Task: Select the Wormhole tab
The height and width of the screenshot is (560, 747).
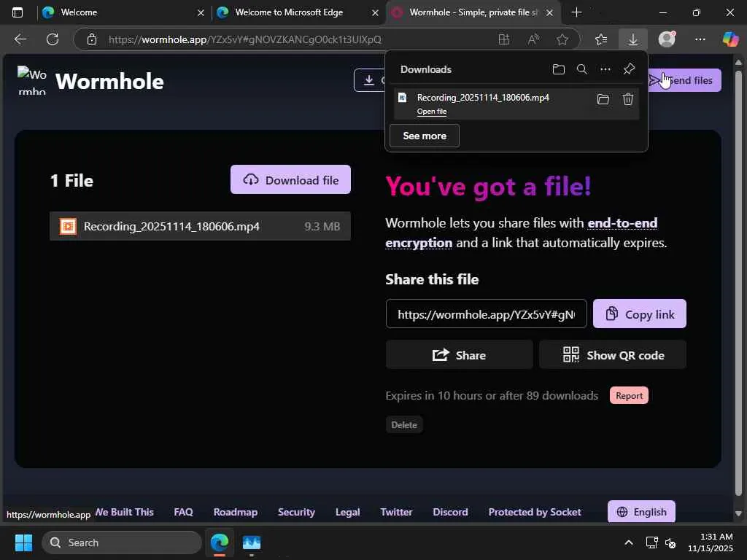Action: coord(472,12)
